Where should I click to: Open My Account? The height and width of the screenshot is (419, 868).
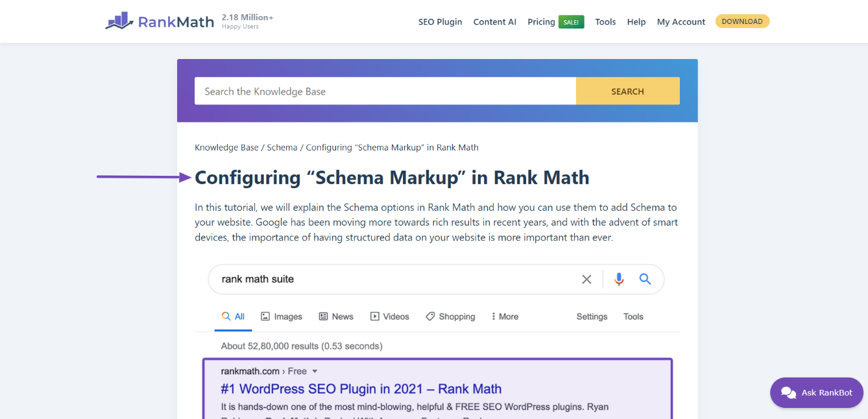click(x=681, y=21)
